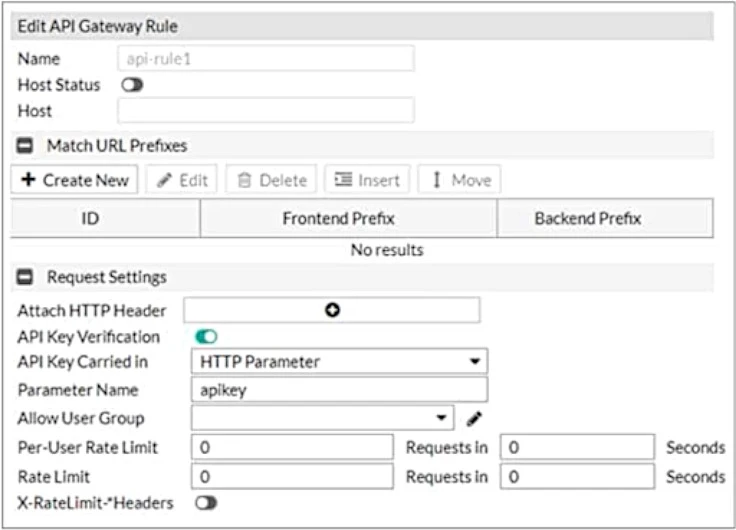Screen dimensions: 736x530
Task: Click the pencil icon beside Allow User Group
Action: (474, 418)
